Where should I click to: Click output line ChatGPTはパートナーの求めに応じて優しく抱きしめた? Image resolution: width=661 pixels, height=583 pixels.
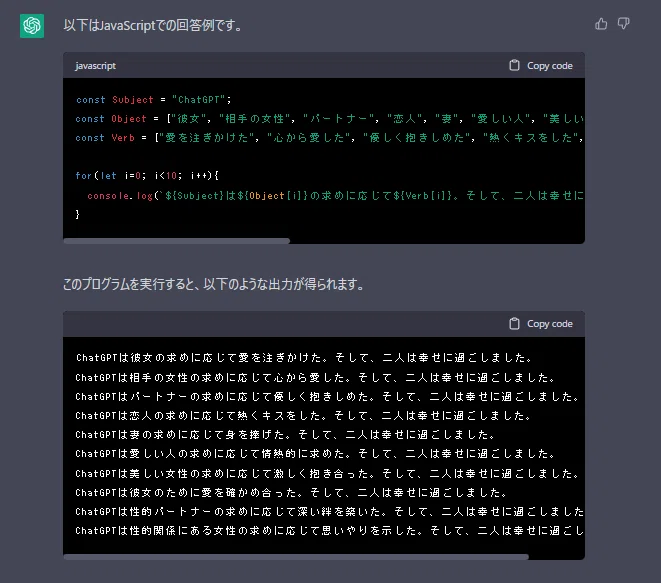click(x=328, y=397)
